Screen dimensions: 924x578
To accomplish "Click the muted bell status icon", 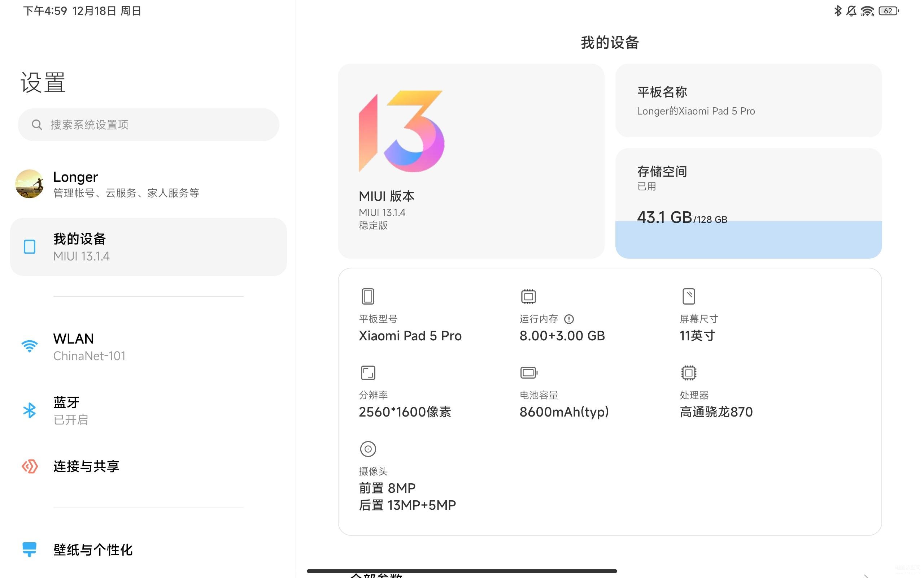I will (851, 11).
